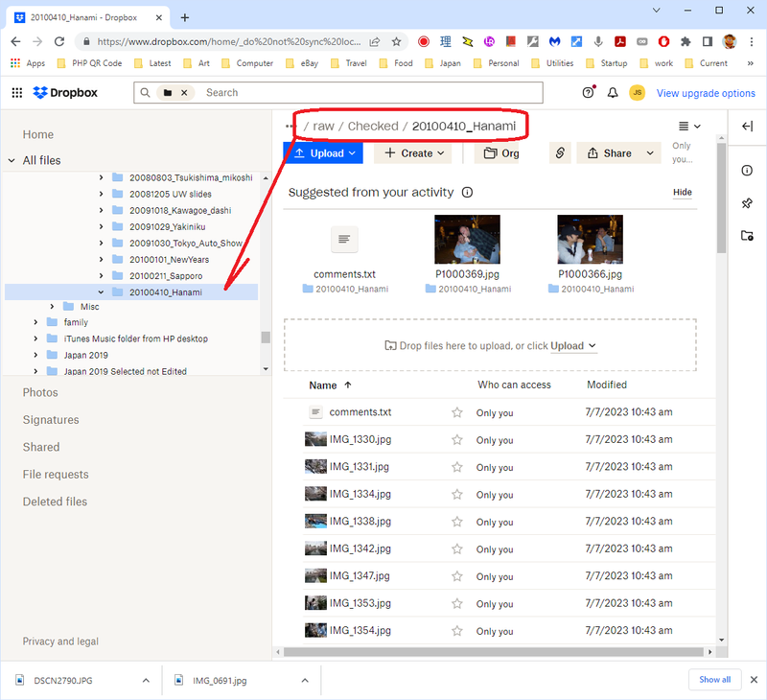Star the comments.txt file
The width and height of the screenshot is (767, 700).
point(457,412)
